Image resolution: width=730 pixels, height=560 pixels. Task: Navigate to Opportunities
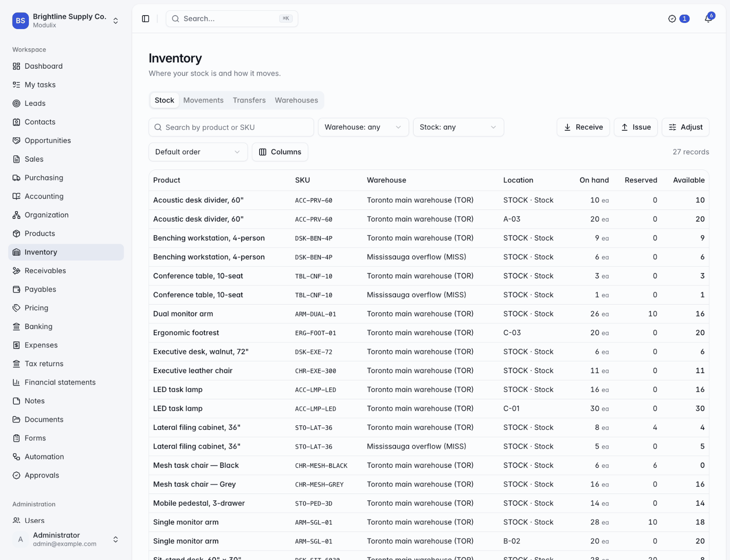(66, 141)
